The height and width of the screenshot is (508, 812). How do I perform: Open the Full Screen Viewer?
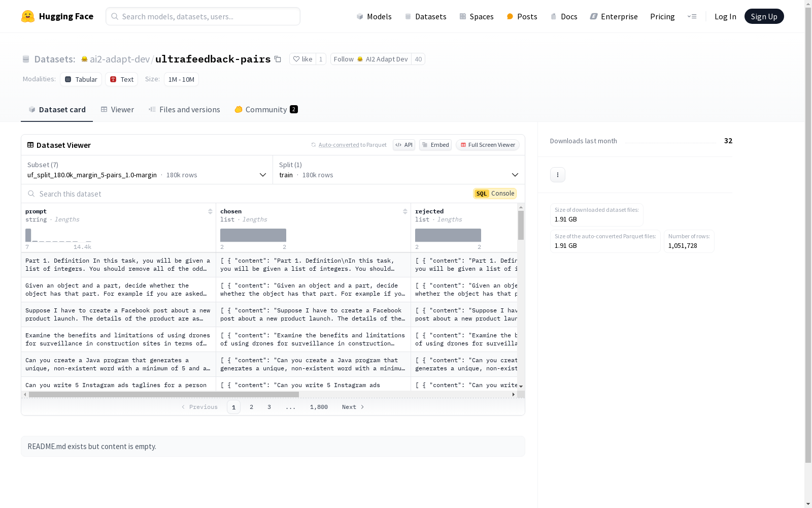[x=488, y=145]
